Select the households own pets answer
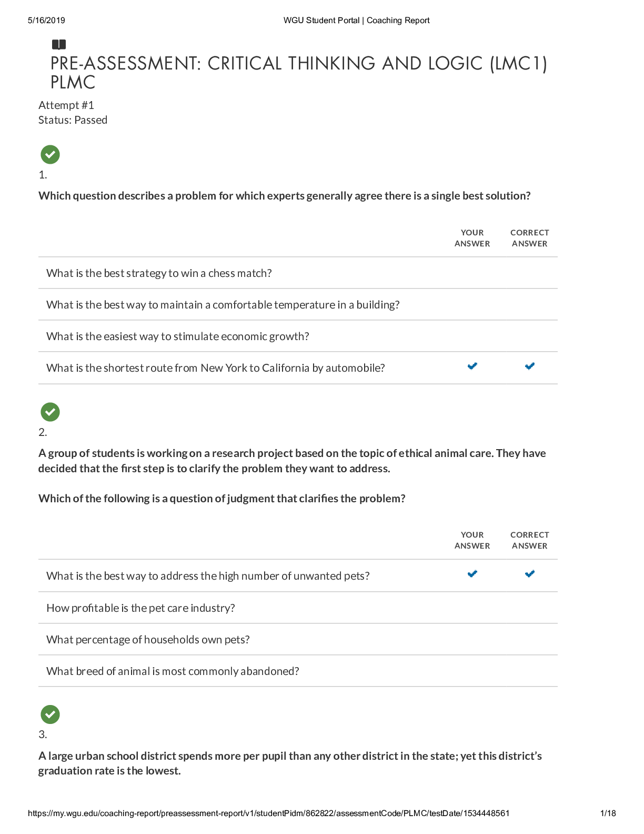 tap(148, 640)
